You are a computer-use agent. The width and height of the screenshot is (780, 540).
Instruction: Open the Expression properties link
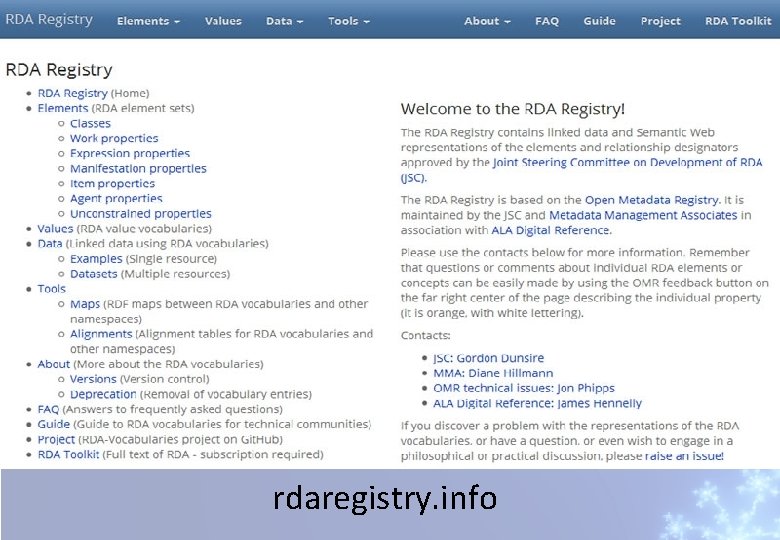(130, 153)
